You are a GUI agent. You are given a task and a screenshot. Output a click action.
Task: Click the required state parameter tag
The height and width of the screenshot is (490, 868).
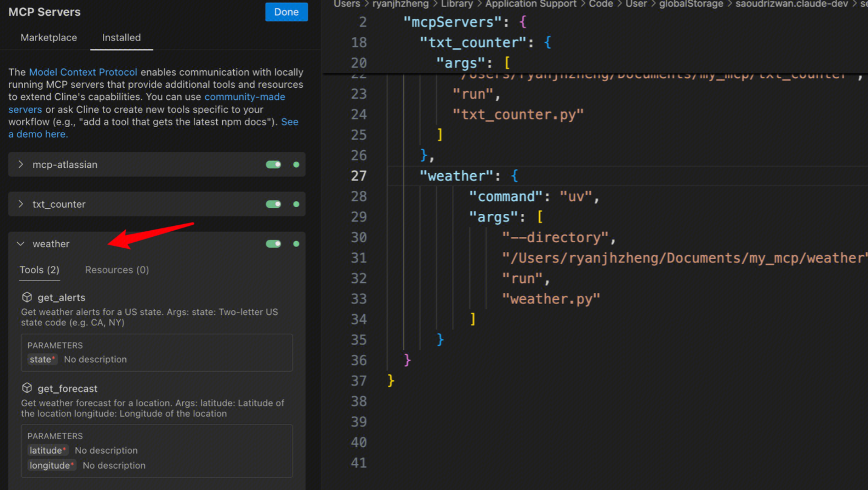coord(42,359)
